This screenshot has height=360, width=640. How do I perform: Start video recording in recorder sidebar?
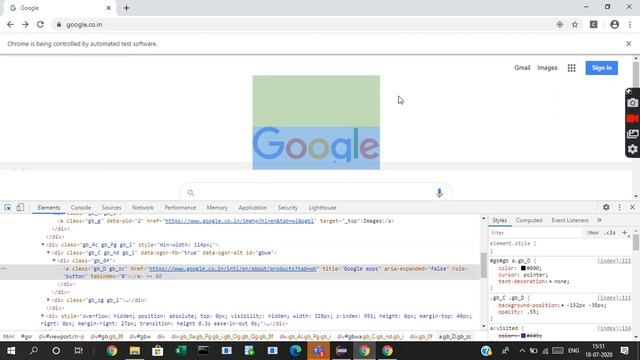[x=632, y=118]
